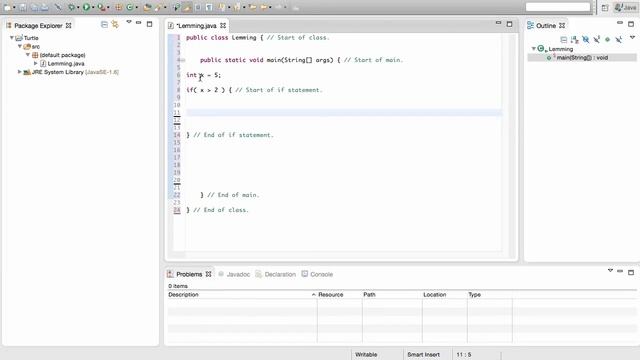The image size is (640, 360).
Task: Toggle Hide Static Members in Outline
Action: point(597,39)
